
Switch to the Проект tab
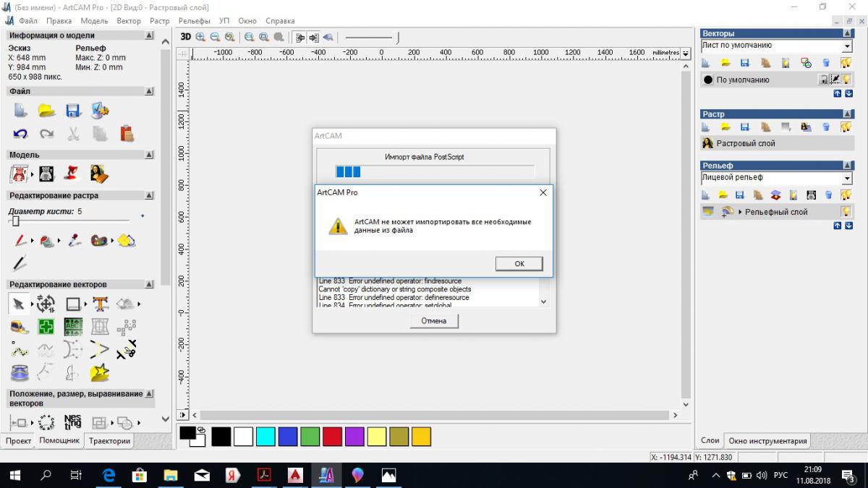(18, 440)
